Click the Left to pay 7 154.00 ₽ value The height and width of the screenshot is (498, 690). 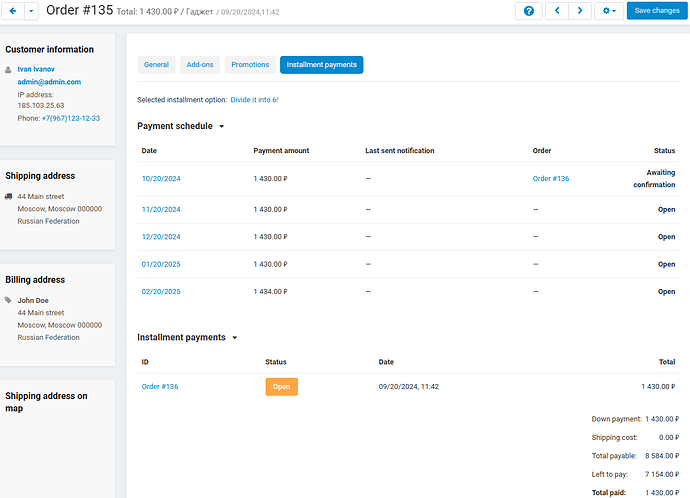coord(662,474)
